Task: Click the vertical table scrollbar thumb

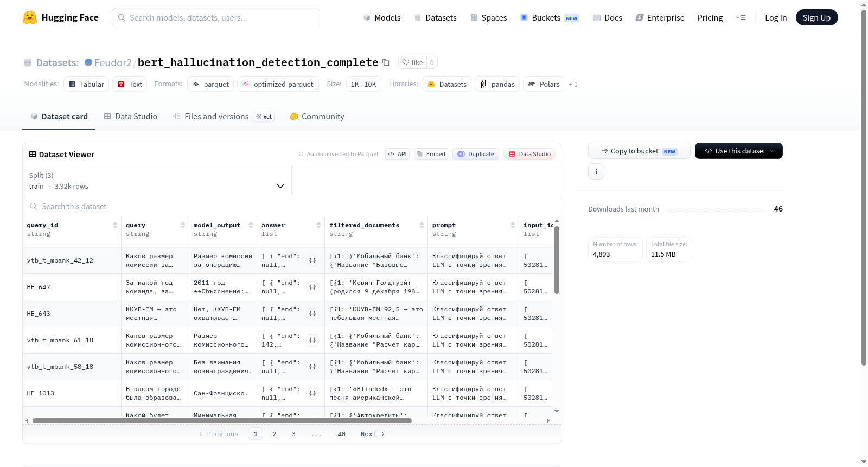Action: 557,260
